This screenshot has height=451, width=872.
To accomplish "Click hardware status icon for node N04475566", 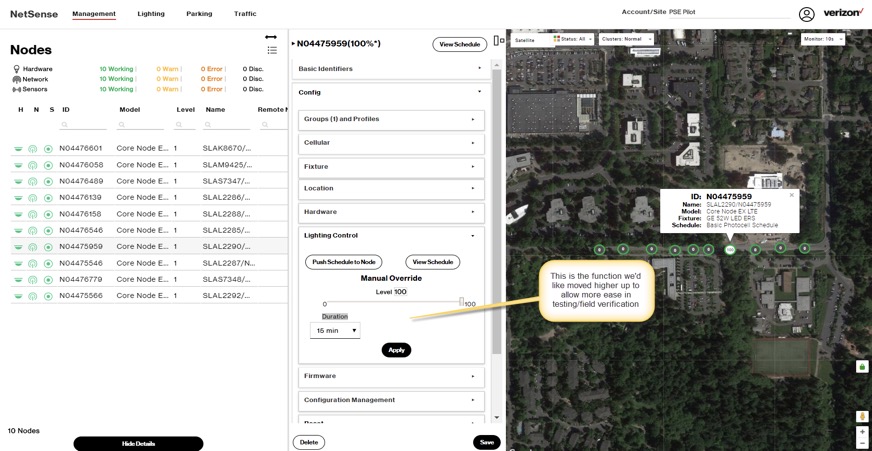I will point(18,296).
